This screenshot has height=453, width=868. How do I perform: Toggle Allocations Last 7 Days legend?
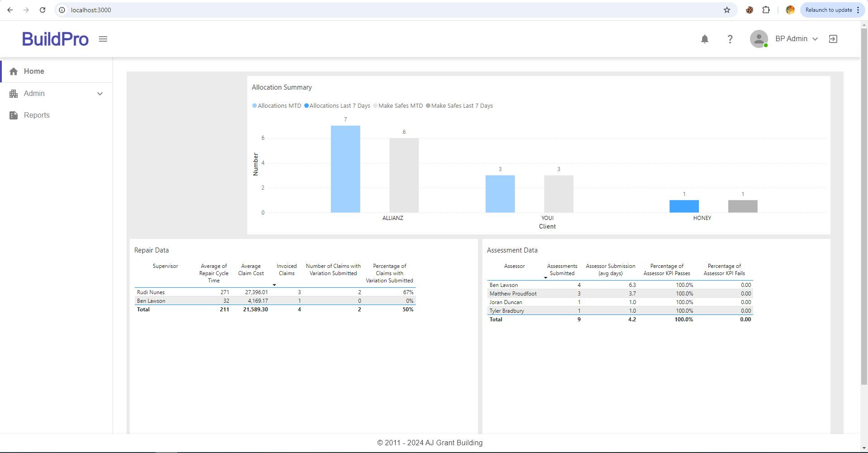(337, 106)
